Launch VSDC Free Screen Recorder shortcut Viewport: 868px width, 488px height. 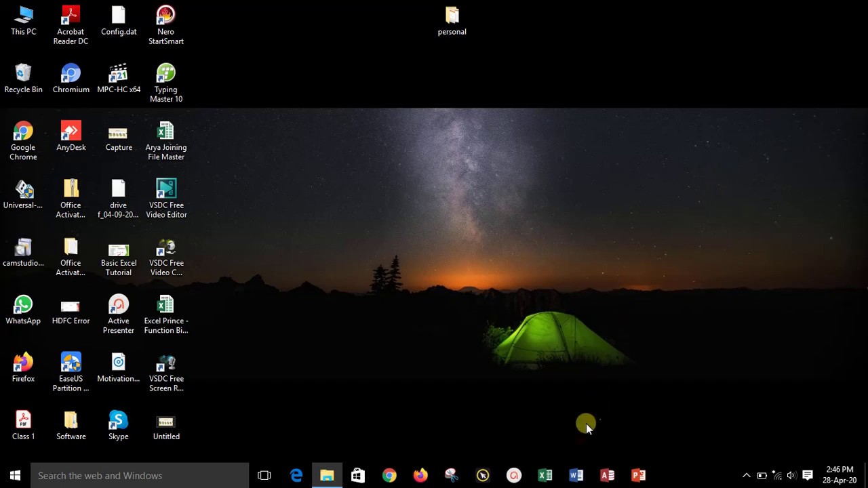[x=166, y=373]
